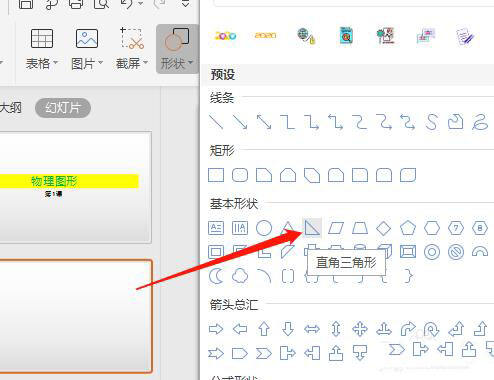Select the arc shape
This screenshot has height=380, width=494.
[264, 276]
